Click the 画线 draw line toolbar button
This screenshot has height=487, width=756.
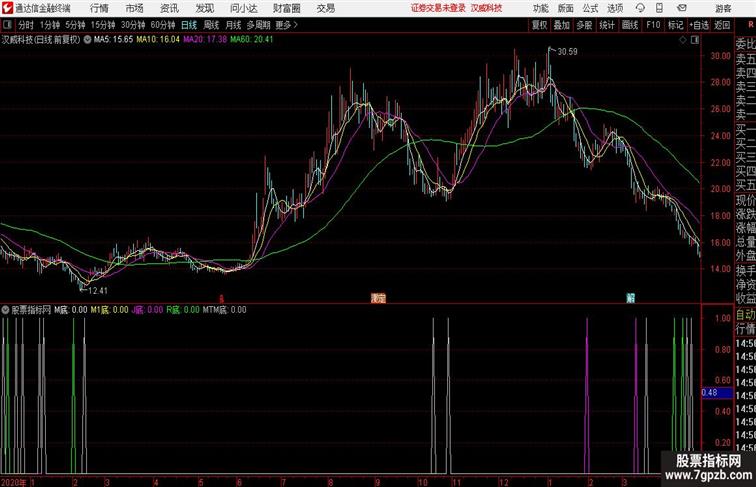[x=630, y=25]
